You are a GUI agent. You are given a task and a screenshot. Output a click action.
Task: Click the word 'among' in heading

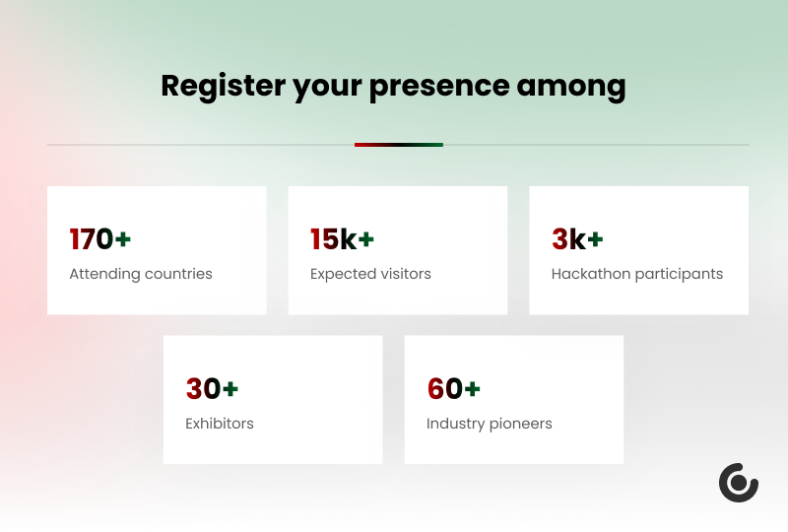[x=571, y=88]
